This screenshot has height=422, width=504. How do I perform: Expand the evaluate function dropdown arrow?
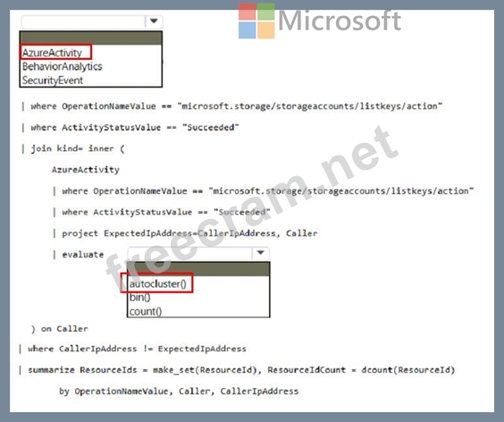pyautogui.click(x=261, y=253)
